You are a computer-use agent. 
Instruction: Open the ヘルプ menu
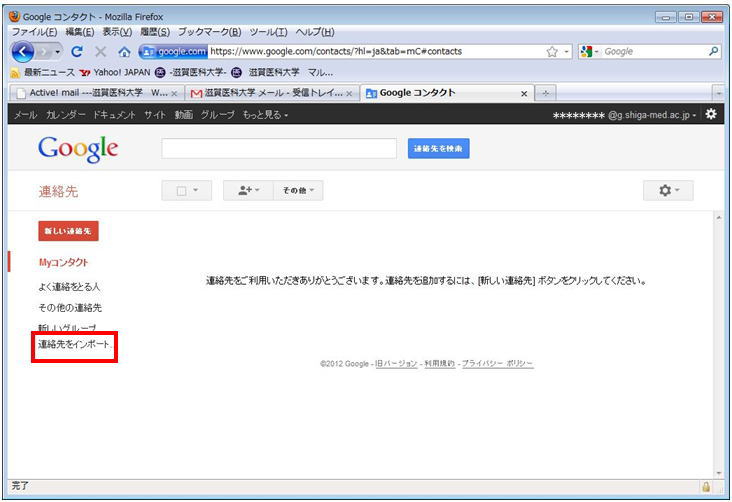pos(315,32)
